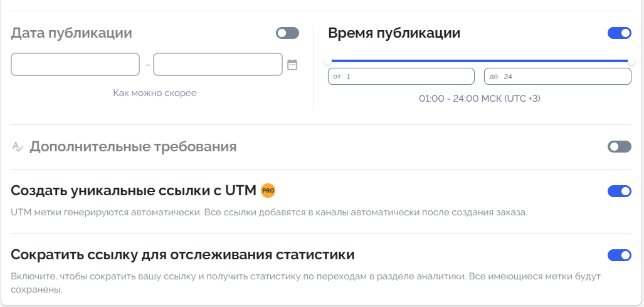
Task: Click the '01:00 - 24:00 МСК' time label
Action: [480, 99]
